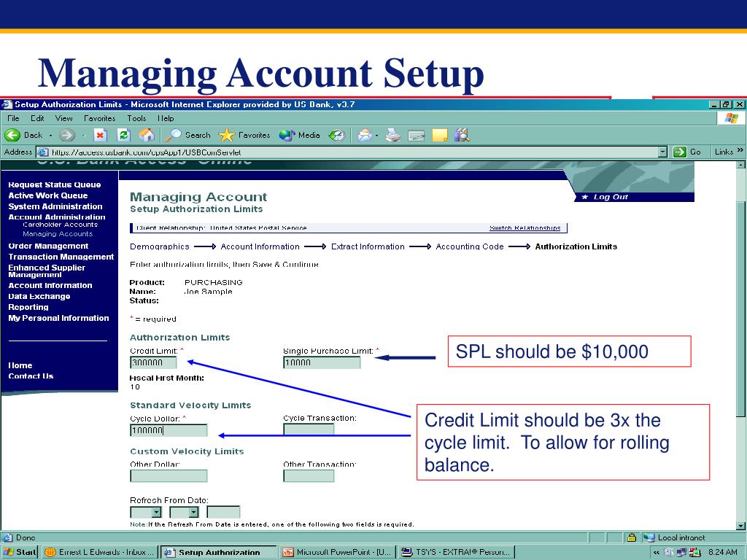This screenshot has width=747, height=560.
Task: Select Cardholder Accounts under Account Administration
Action: [60, 225]
